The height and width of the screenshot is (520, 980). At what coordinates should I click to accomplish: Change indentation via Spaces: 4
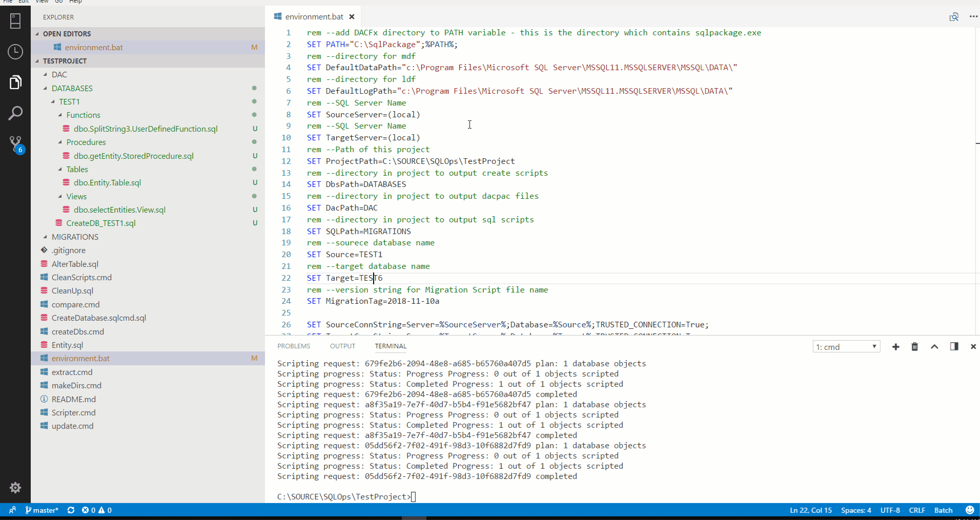[x=856, y=510]
